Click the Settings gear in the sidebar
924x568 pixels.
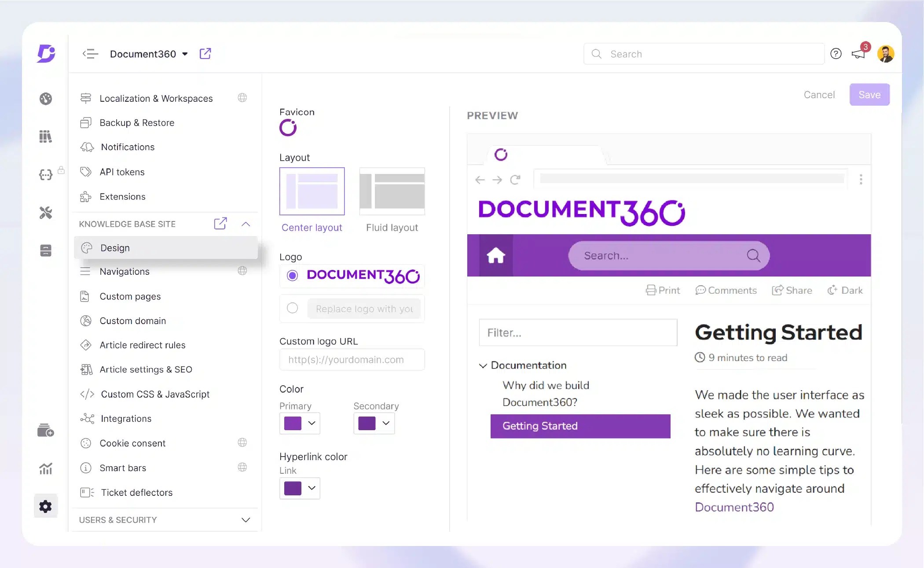tap(45, 505)
